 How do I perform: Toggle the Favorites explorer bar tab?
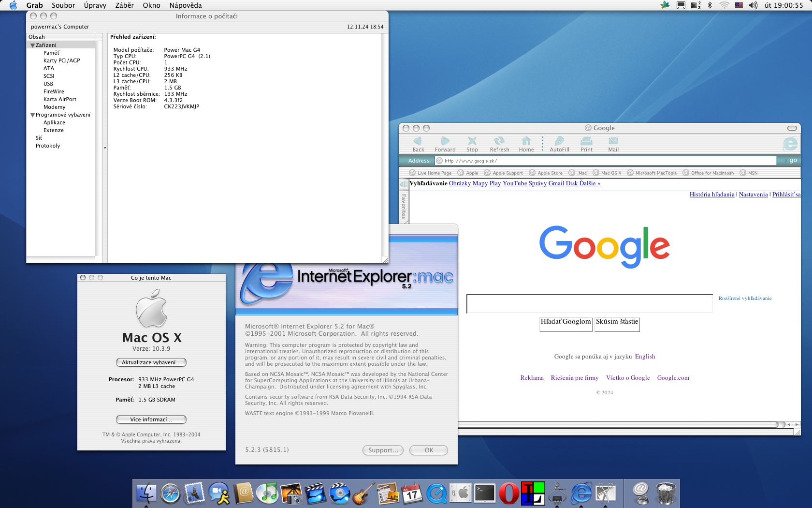click(x=404, y=207)
